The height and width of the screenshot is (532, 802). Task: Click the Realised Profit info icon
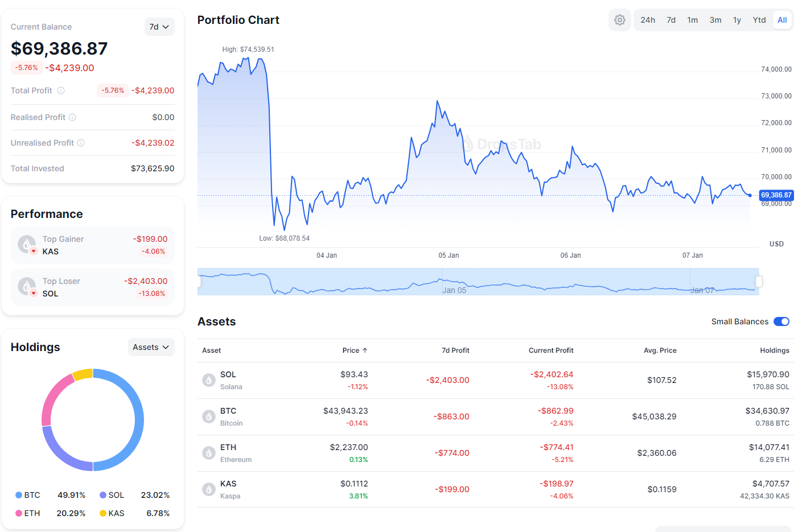[x=72, y=117]
